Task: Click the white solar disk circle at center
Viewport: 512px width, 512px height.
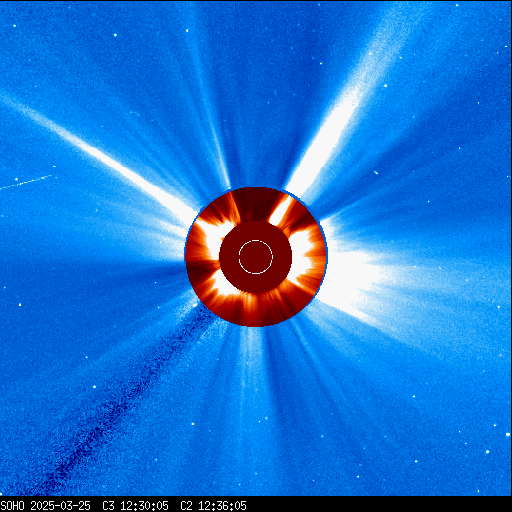Action: tap(256, 257)
